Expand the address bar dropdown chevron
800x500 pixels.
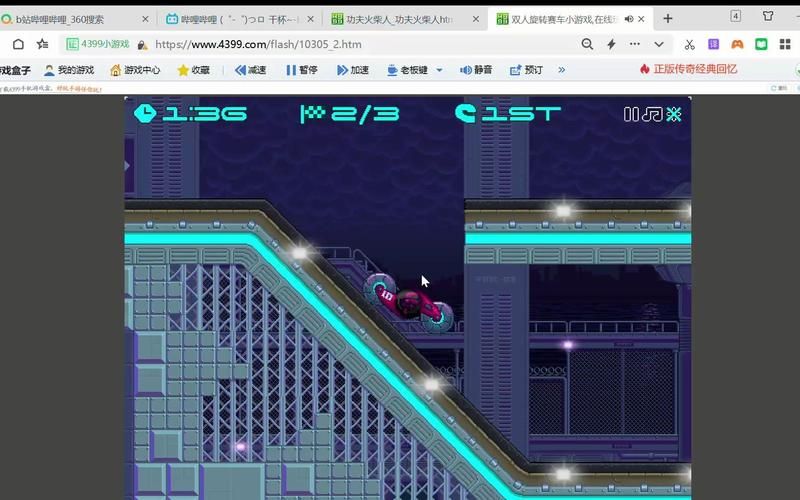tap(659, 44)
